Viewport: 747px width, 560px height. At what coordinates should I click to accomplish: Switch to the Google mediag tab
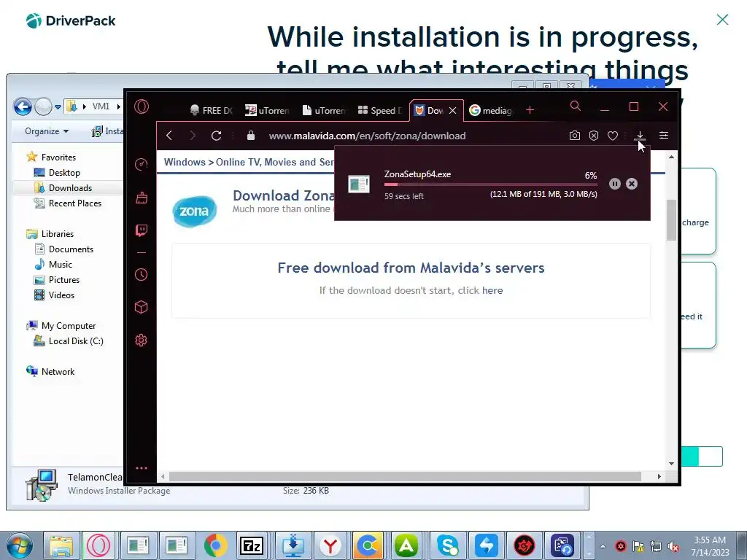click(491, 111)
